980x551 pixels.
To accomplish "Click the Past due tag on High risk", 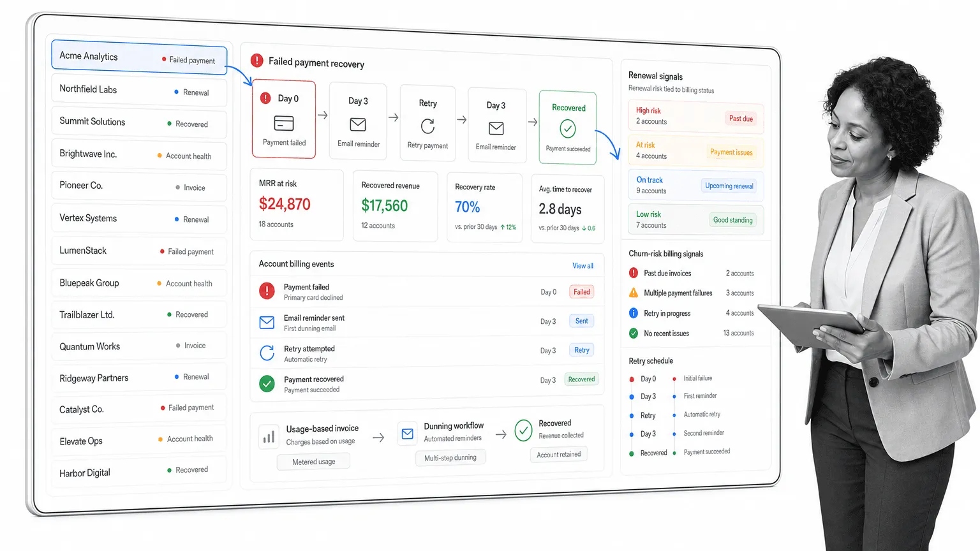I will click(741, 119).
